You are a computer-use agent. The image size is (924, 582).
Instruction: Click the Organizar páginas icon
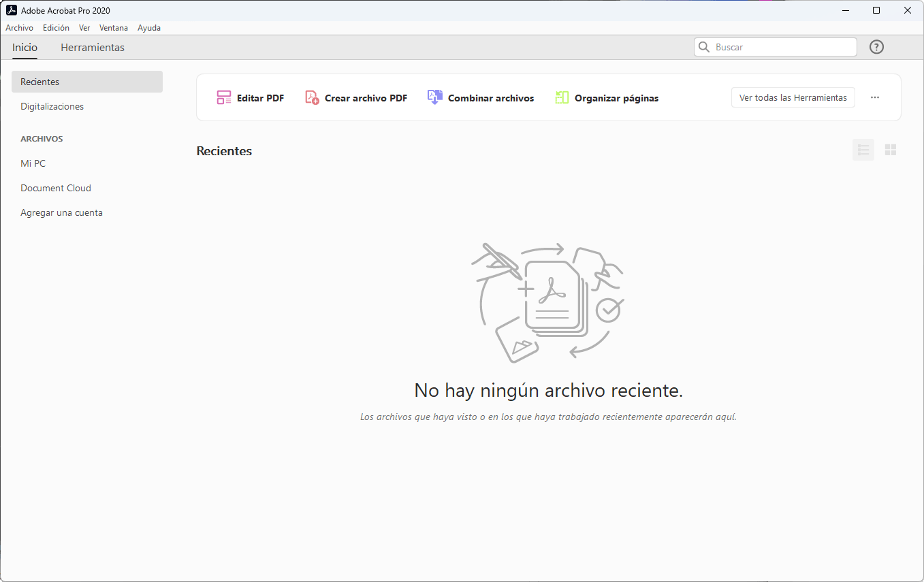(x=562, y=97)
